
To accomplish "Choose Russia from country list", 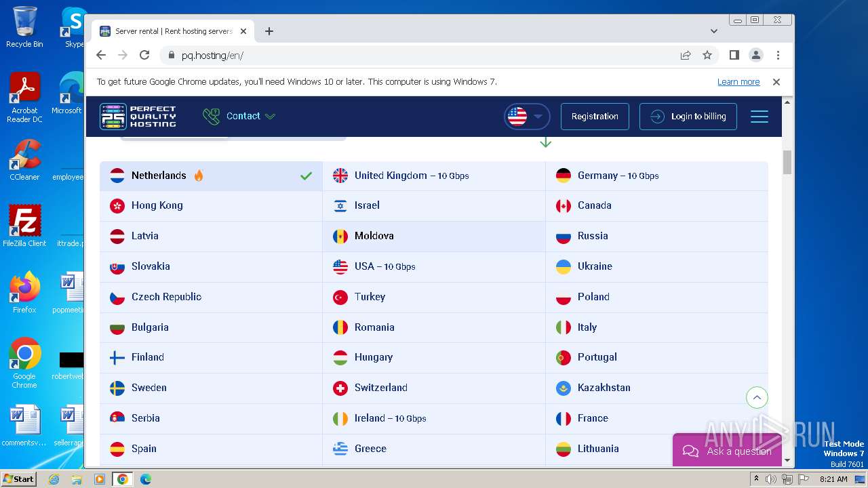I will [x=657, y=236].
